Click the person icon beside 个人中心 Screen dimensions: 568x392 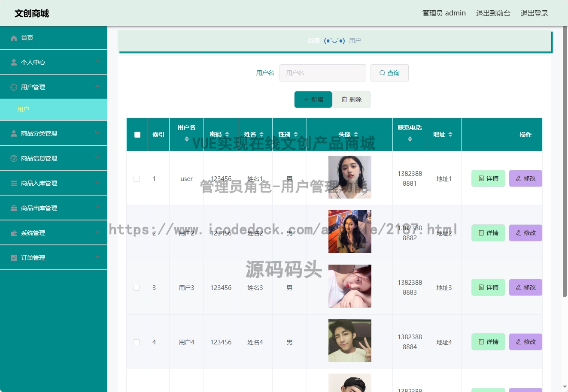(14, 63)
